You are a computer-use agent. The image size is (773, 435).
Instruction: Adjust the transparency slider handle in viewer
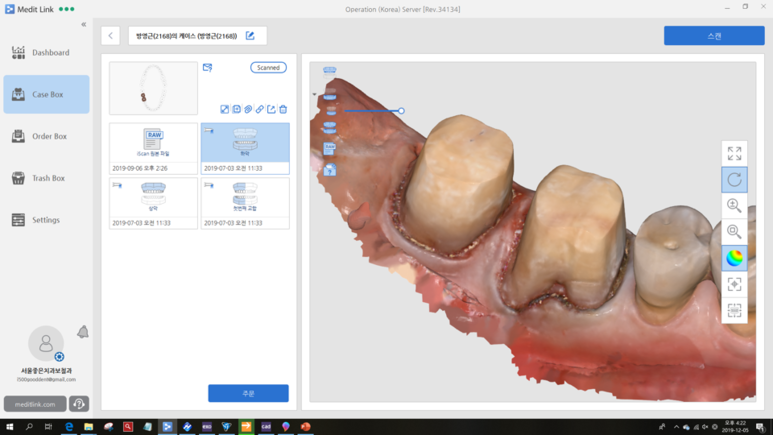401,111
